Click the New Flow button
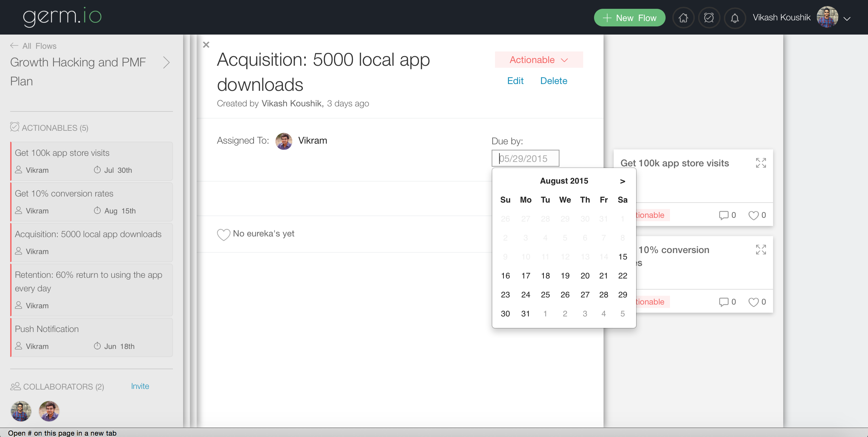 click(629, 18)
